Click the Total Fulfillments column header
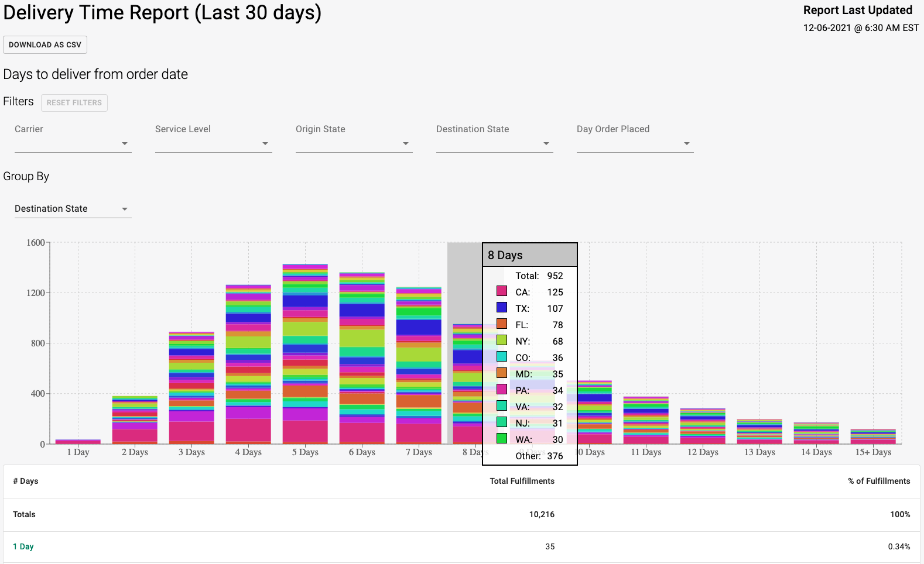The height and width of the screenshot is (564, 924). click(x=522, y=481)
